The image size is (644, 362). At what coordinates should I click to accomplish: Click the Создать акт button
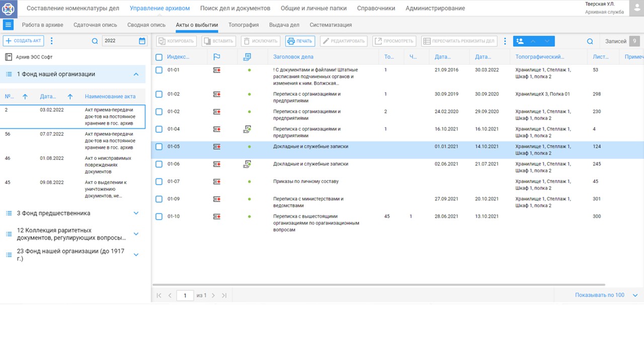[24, 41]
